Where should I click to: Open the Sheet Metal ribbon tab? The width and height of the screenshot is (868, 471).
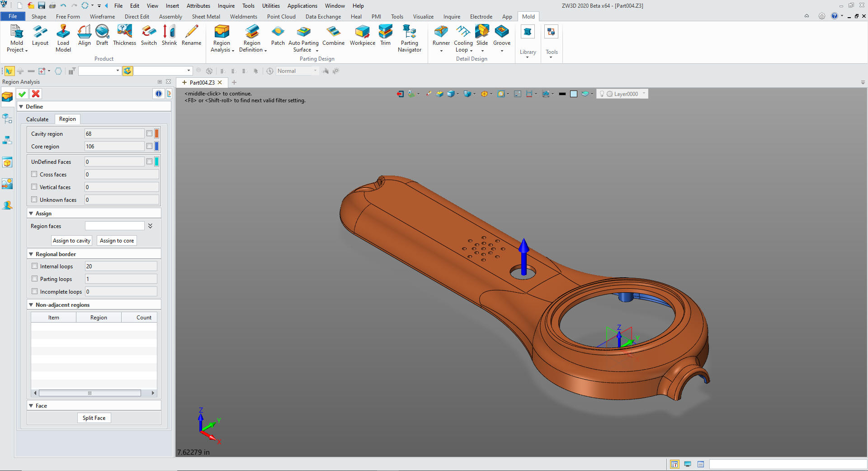click(206, 17)
